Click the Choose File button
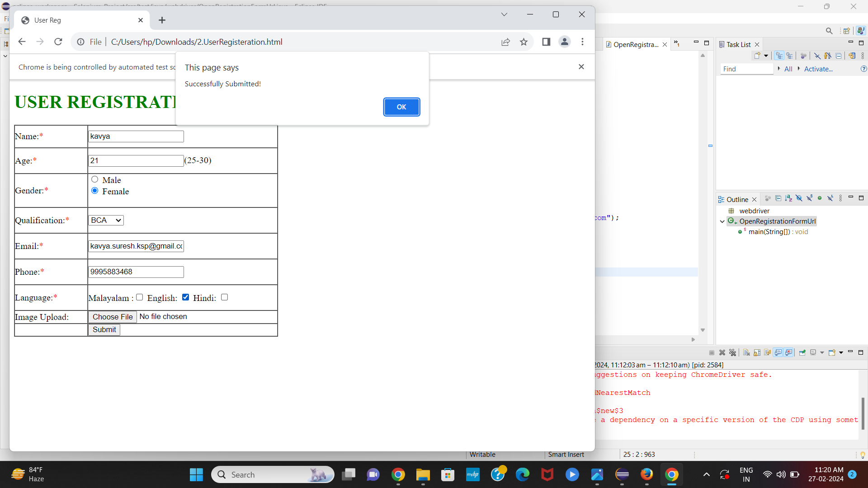The image size is (868, 488). tap(113, 317)
